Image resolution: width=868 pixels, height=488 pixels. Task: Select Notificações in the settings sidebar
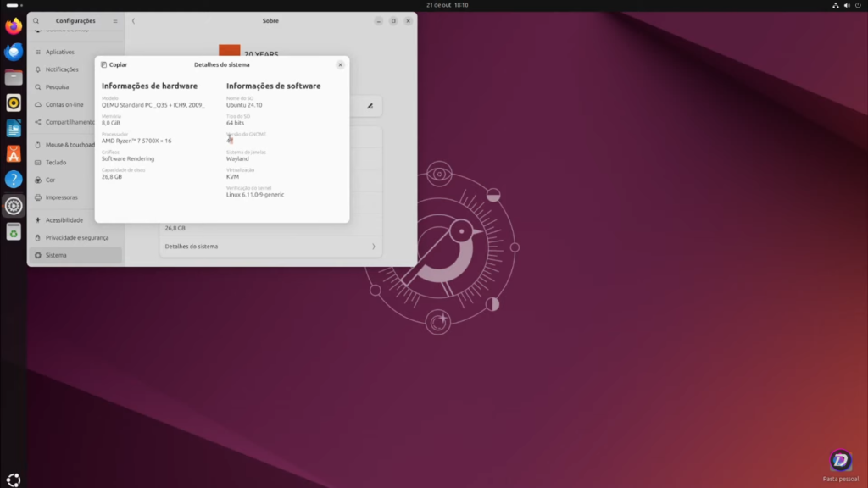point(75,69)
